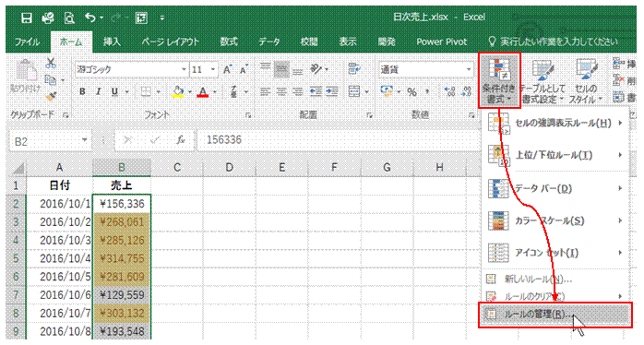Screen dimensions: 644x345
Task: Click the center align icon
Action: (281, 91)
